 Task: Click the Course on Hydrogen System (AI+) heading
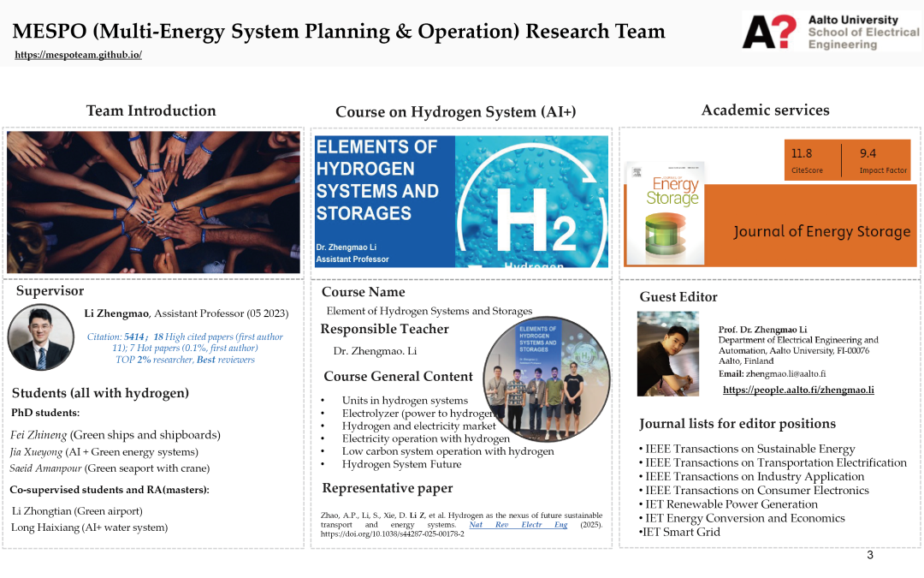point(455,111)
